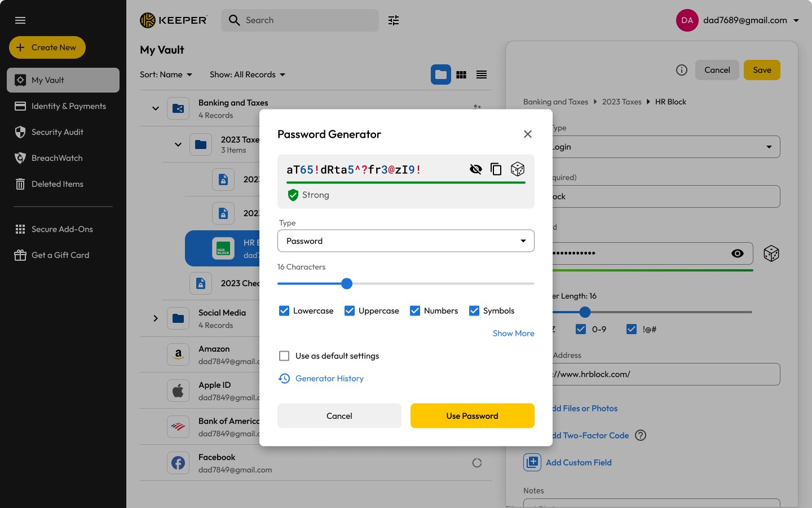Disable the Symbols checkbox
This screenshot has width=812, height=508.
pyautogui.click(x=474, y=310)
